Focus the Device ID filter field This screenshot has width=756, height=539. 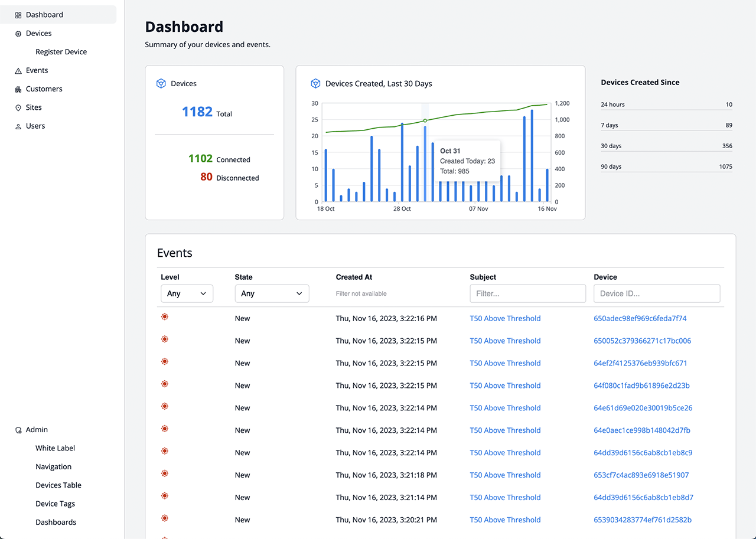tap(657, 293)
